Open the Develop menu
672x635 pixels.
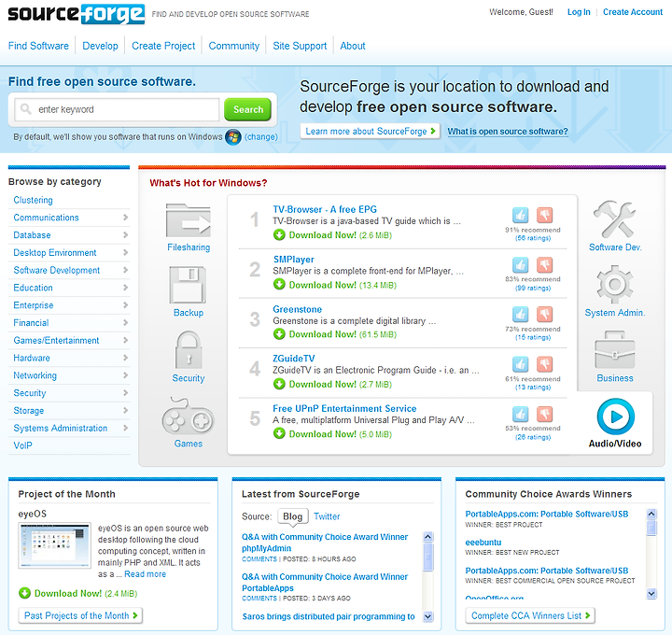tap(100, 46)
